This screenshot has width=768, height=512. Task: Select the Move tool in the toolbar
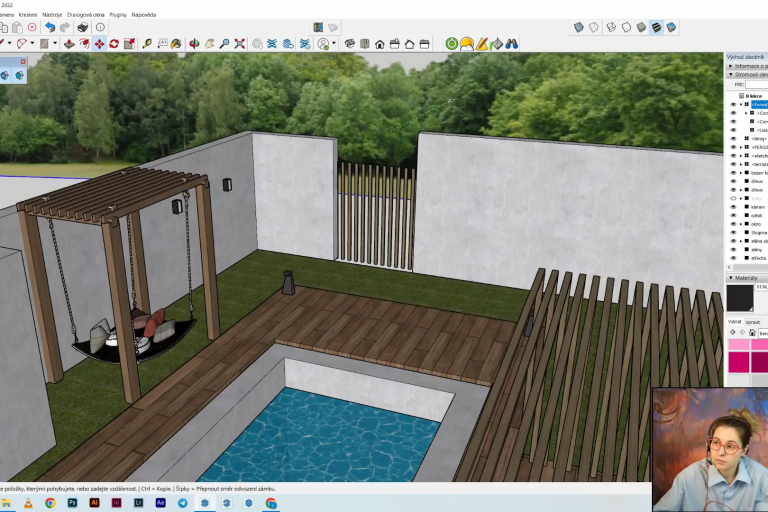[99, 44]
